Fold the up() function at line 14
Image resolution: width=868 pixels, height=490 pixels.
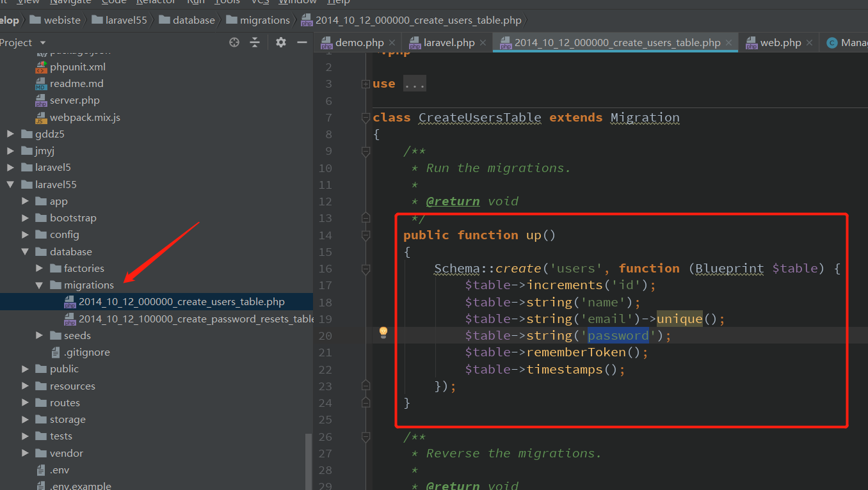coord(366,235)
